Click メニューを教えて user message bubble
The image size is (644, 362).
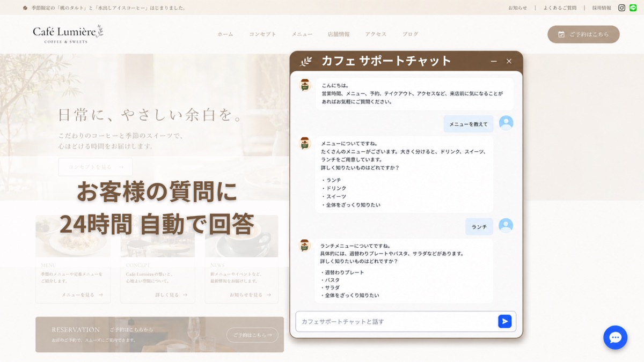click(469, 124)
